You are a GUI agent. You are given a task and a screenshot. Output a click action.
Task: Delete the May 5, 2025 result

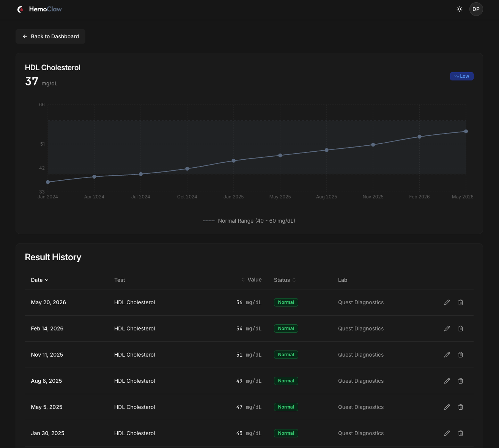(x=461, y=407)
